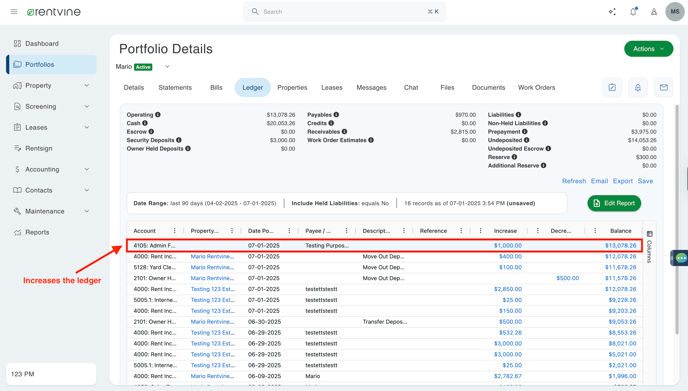This screenshot has width=688, height=391.
Task: Click 'Transfer Depos...' description cell
Action: pos(385,322)
